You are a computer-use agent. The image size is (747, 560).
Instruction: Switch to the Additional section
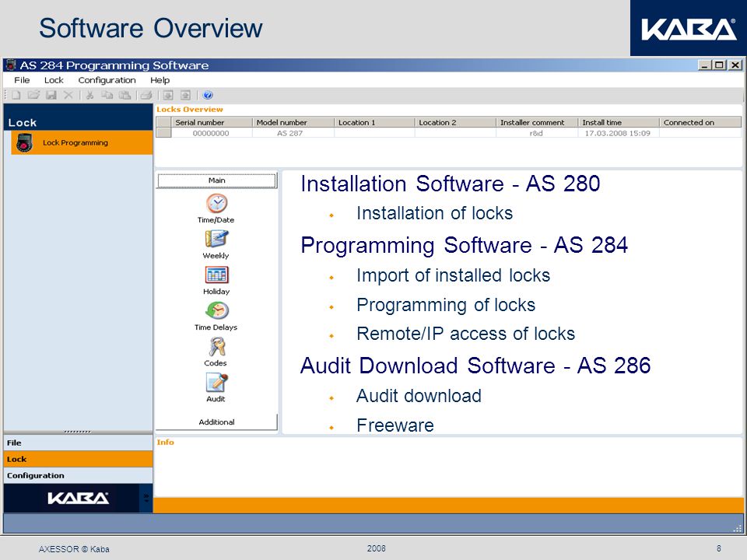click(x=216, y=422)
